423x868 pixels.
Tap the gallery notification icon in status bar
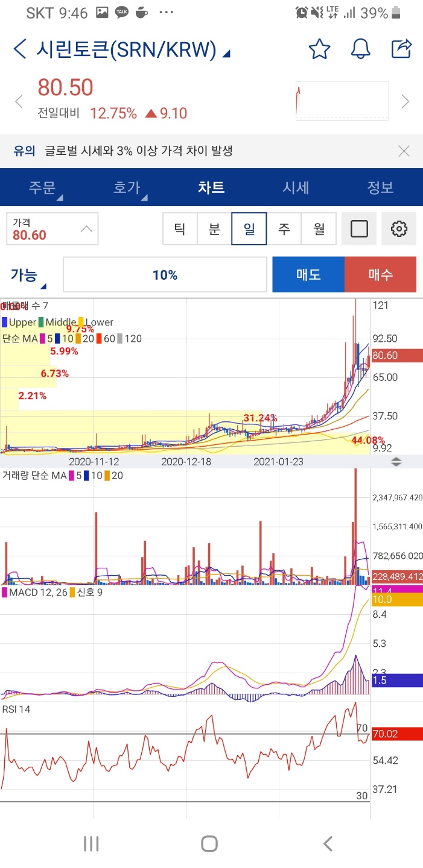click(x=102, y=12)
